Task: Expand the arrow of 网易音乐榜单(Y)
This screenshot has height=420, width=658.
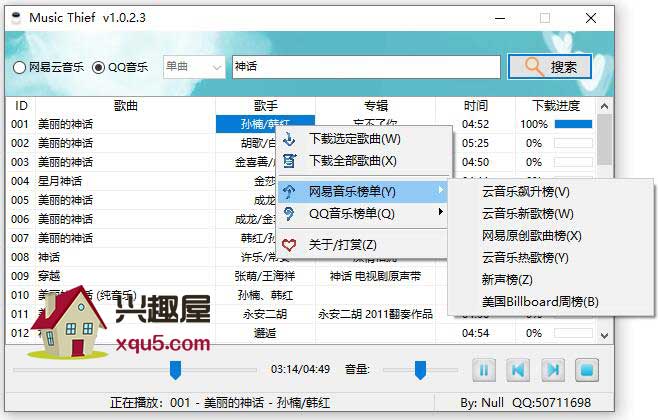Action: (x=440, y=190)
